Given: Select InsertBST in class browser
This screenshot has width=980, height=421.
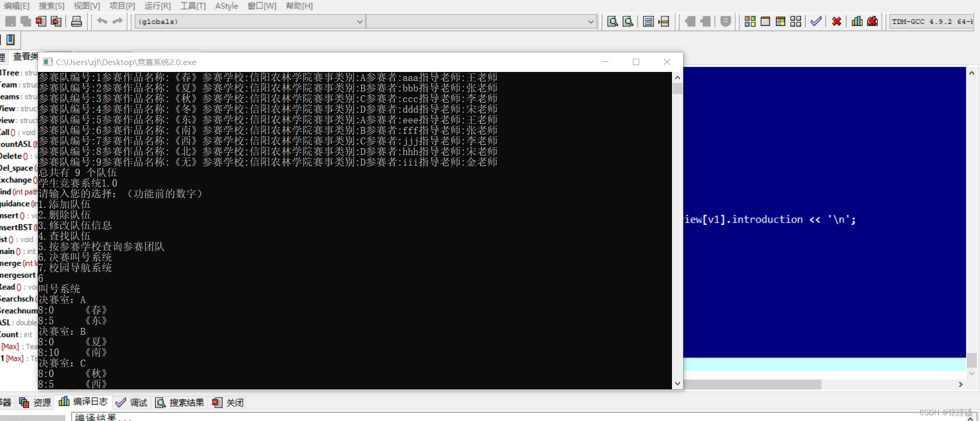Looking at the screenshot, I should click(18, 227).
